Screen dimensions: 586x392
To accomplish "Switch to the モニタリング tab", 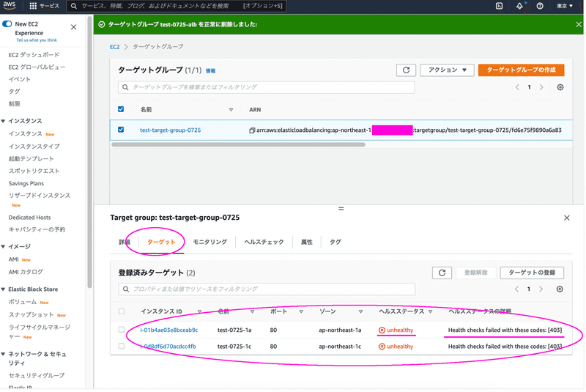I will click(210, 242).
